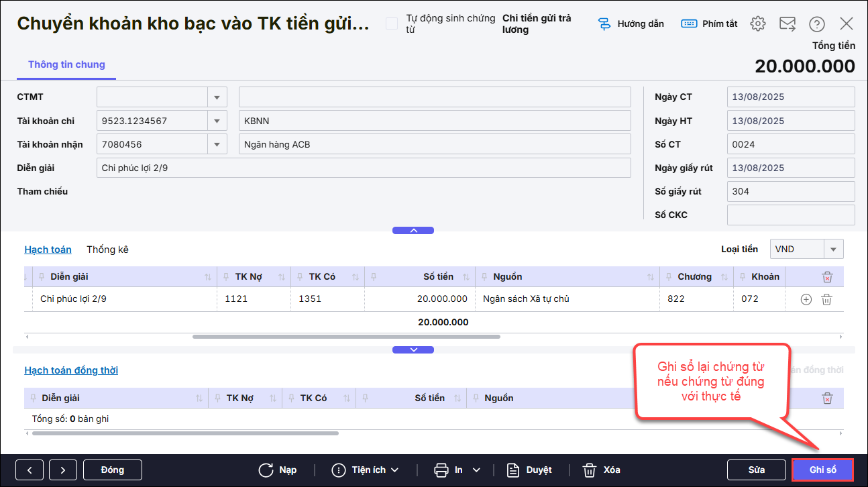Click the Diễn giải input field
Screen dimensions: 868x487
coord(364,168)
